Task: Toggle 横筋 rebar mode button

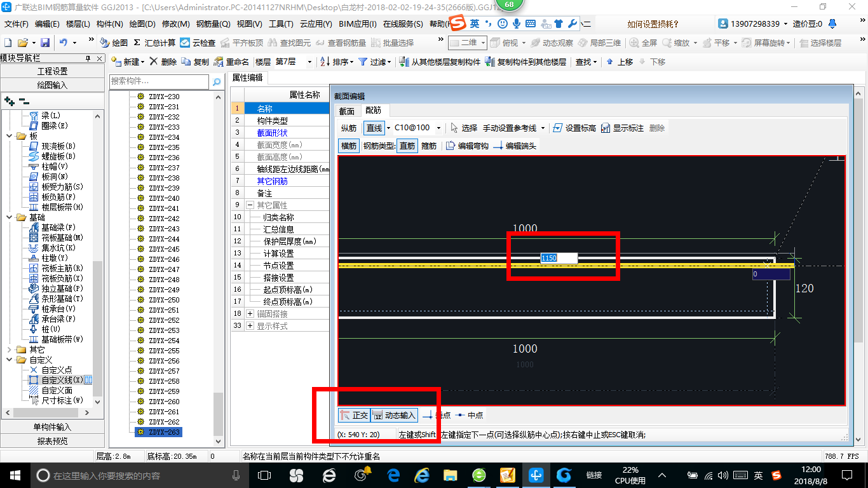Action: (349, 146)
